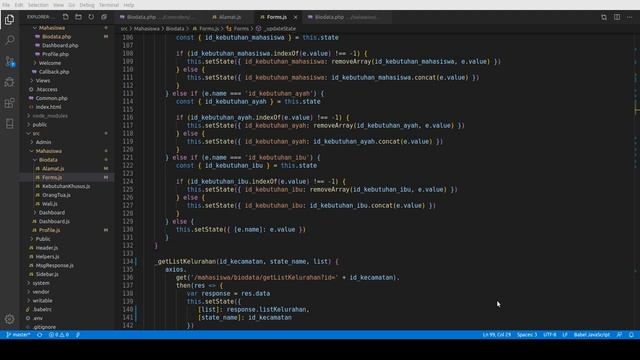
Task: Open Terminal menu
Action: pos(109,5)
